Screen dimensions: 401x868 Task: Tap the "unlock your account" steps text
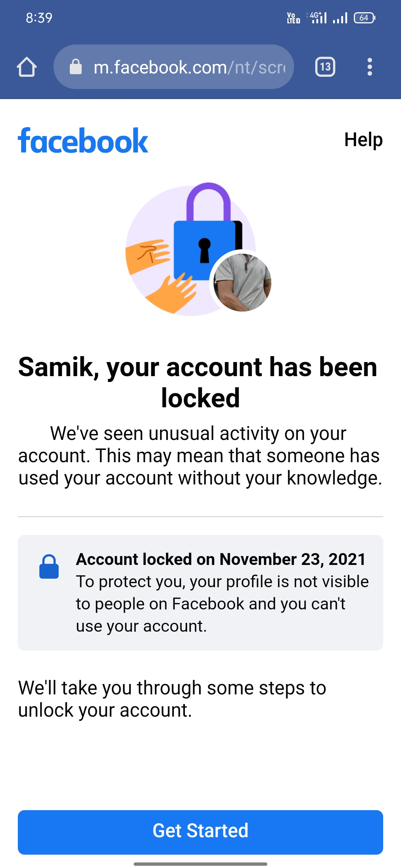[x=172, y=699]
